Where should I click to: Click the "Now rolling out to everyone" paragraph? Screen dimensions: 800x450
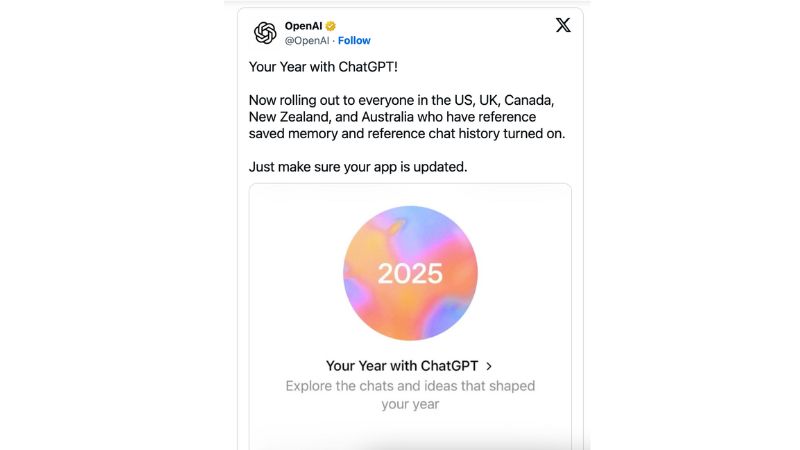tap(400, 102)
